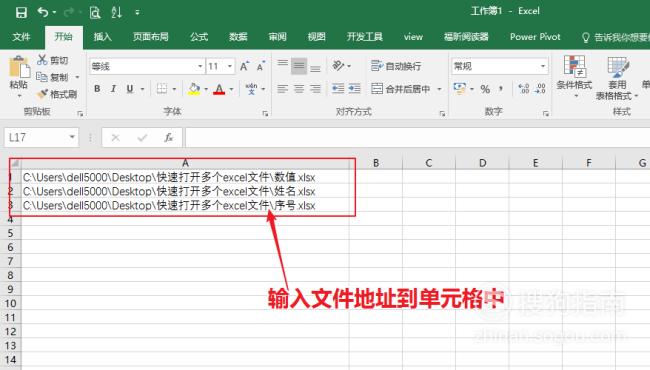Open the 套用表格格式 table format menu
This screenshot has height=370, width=650.
click(617, 78)
